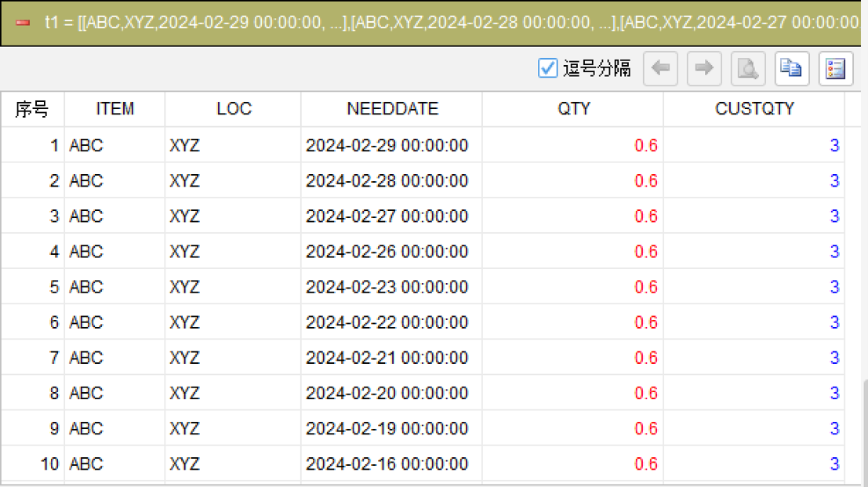Click the CUSTQTY value 3 in row 7

point(834,358)
